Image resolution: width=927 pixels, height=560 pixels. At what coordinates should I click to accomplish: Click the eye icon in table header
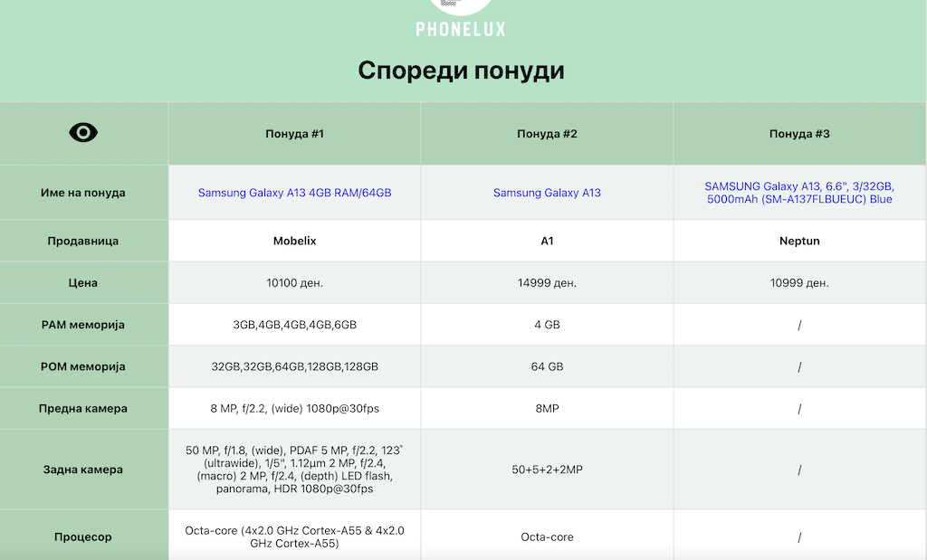tap(83, 133)
